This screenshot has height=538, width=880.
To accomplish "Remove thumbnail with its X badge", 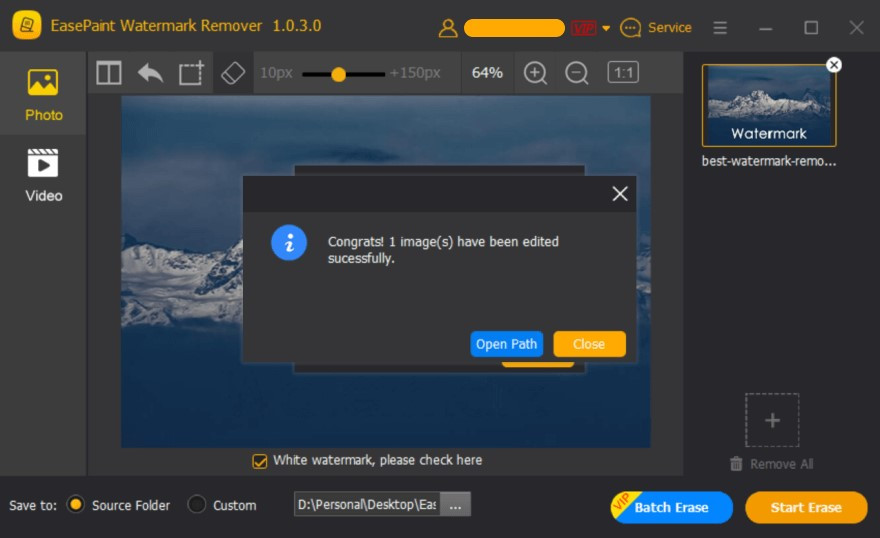I will (x=834, y=65).
